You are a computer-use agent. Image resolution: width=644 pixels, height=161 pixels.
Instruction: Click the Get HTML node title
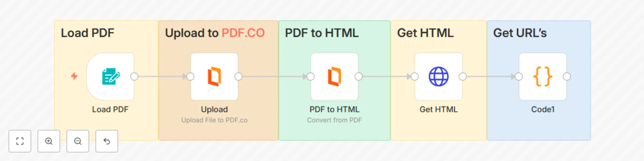point(438,109)
